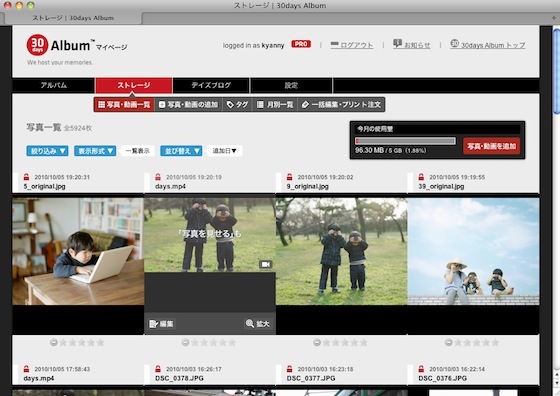The height and width of the screenshot is (396, 560).
Task: Click the file name DSC_0378.JPG
Action: click(179, 378)
